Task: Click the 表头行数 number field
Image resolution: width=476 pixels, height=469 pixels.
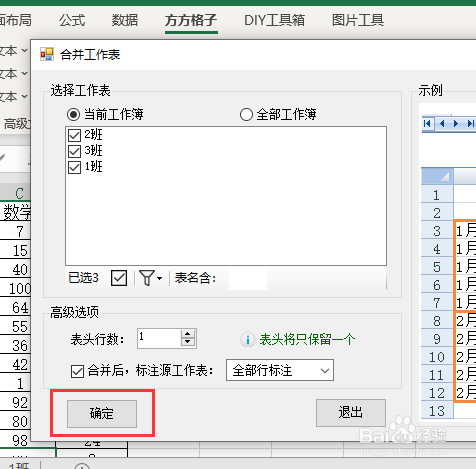Action: tap(159, 338)
